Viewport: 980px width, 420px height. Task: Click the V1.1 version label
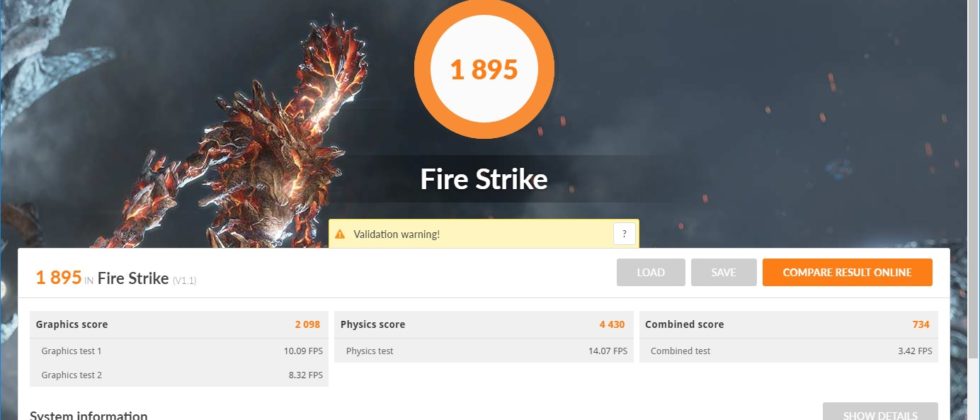click(x=184, y=280)
